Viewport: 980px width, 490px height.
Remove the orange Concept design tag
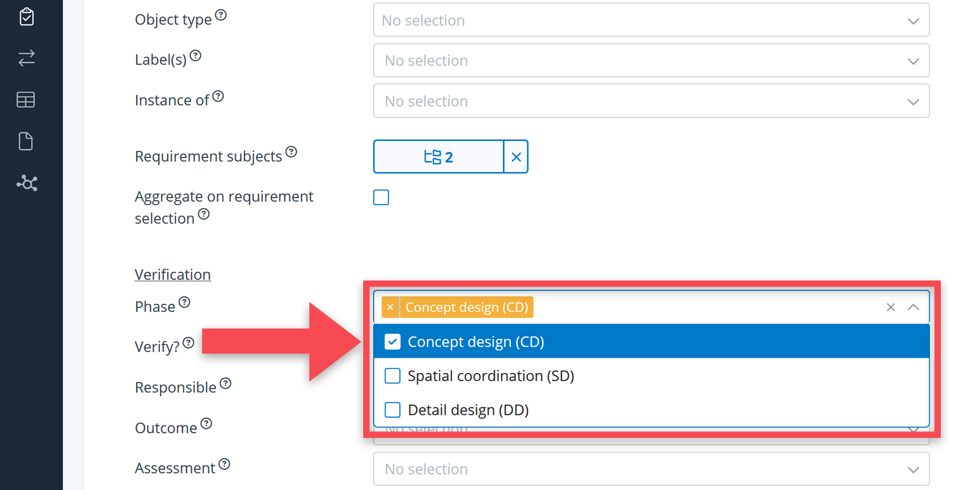(x=390, y=307)
